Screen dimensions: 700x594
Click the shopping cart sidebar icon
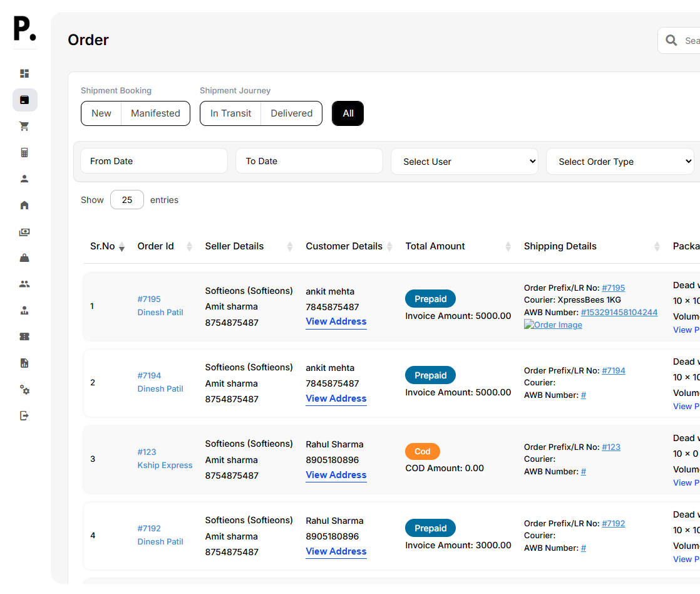[24, 126]
